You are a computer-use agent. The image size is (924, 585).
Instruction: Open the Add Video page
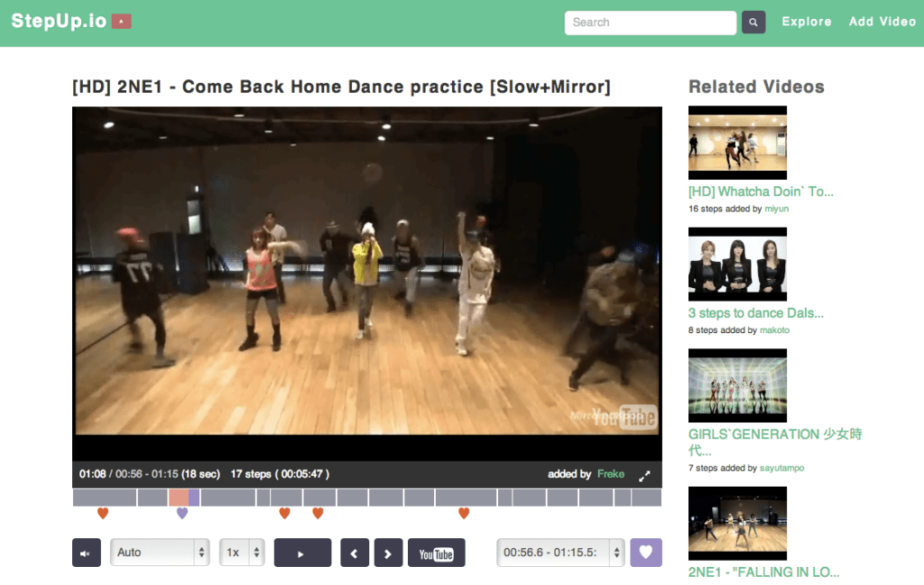(882, 22)
